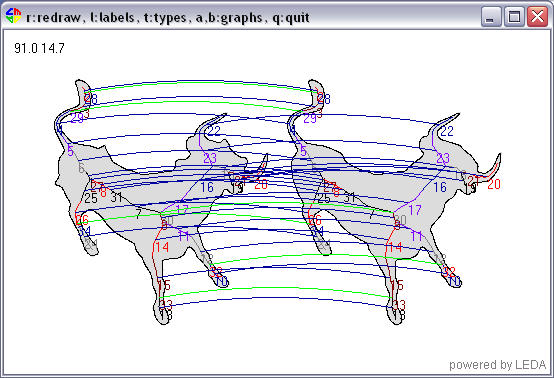Click node 28 on the right dog's tail
The height and width of the screenshot is (378, 554).
pos(324,99)
